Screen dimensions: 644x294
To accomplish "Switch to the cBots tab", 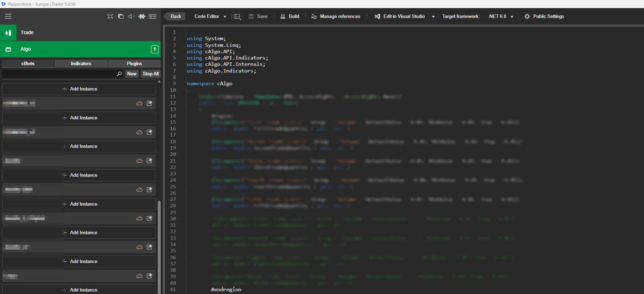I will [28, 64].
